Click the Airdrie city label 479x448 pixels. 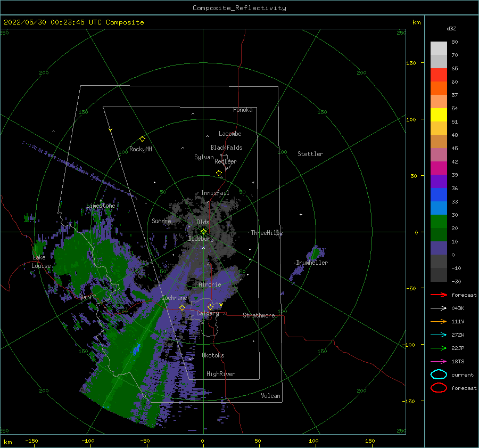pyautogui.click(x=210, y=284)
